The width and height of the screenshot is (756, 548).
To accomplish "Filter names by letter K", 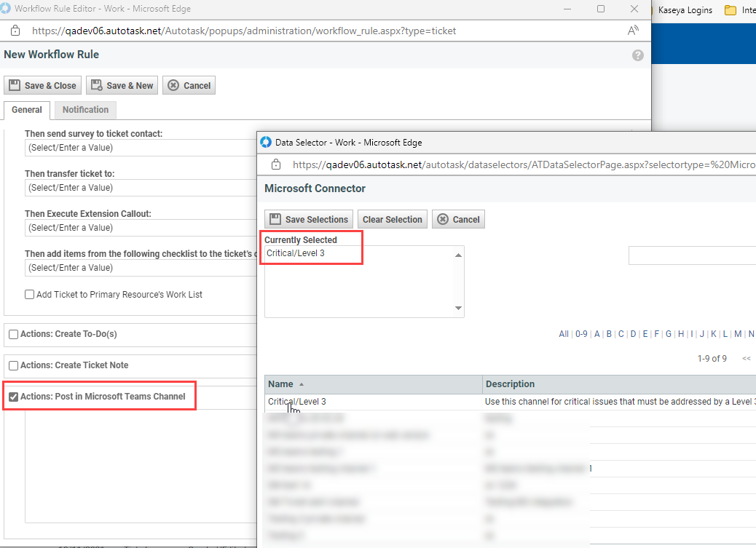I will tap(714, 334).
